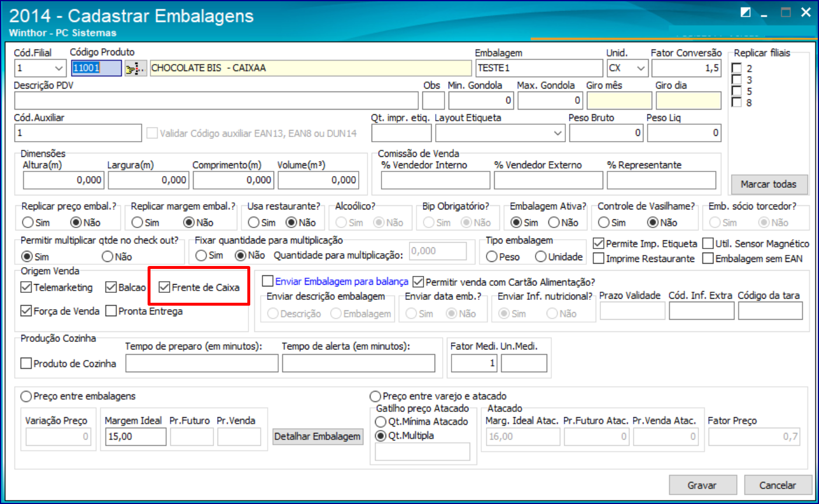Click the product search icon button
Screen dimensions: 819x504
135,68
